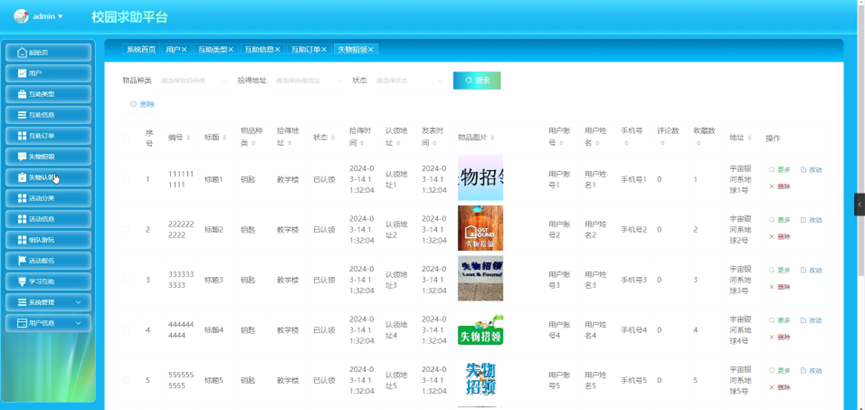Select all rows with header checkbox

[126, 138]
